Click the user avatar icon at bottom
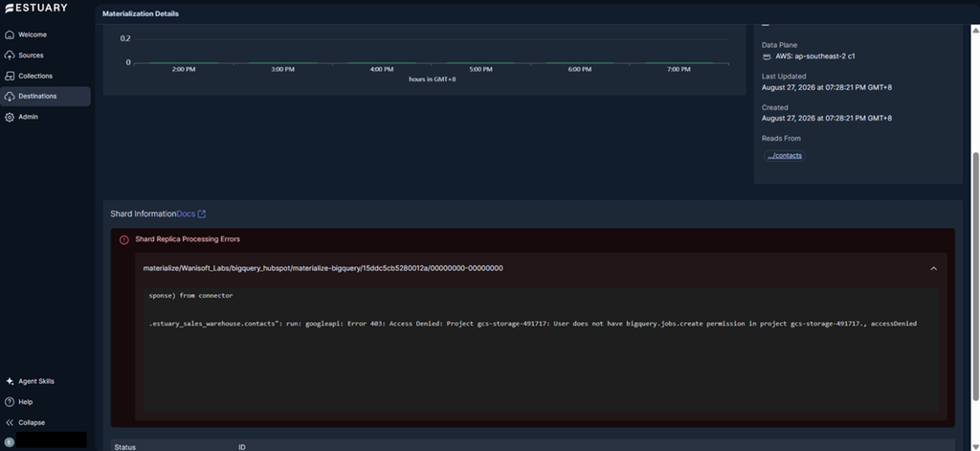Image resolution: width=980 pixels, height=451 pixels. tap(10, 441)
